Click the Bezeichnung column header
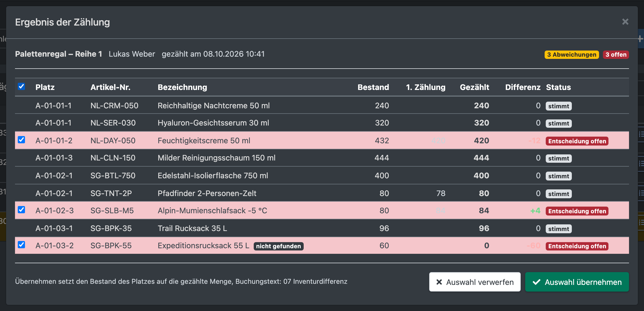Image resolution: width=644 pixels, height=311 pixels. click(x=182, y=87)
